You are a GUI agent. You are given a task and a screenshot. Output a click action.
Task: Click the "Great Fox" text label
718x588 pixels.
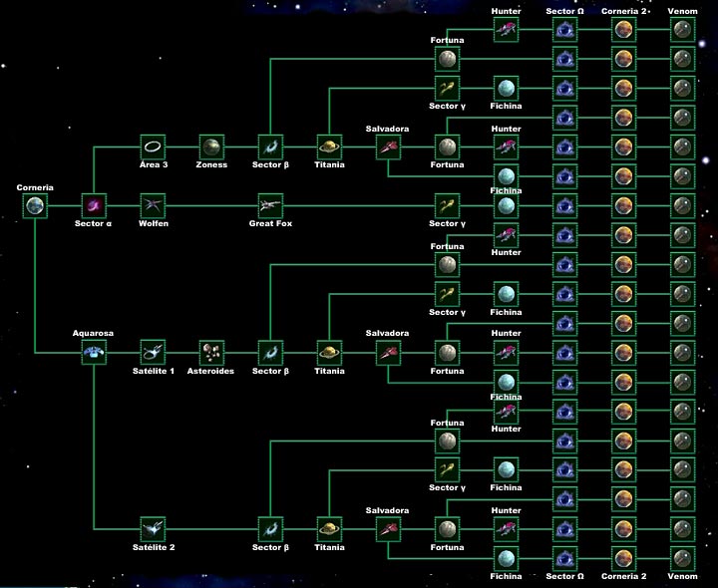click(270, 223)
